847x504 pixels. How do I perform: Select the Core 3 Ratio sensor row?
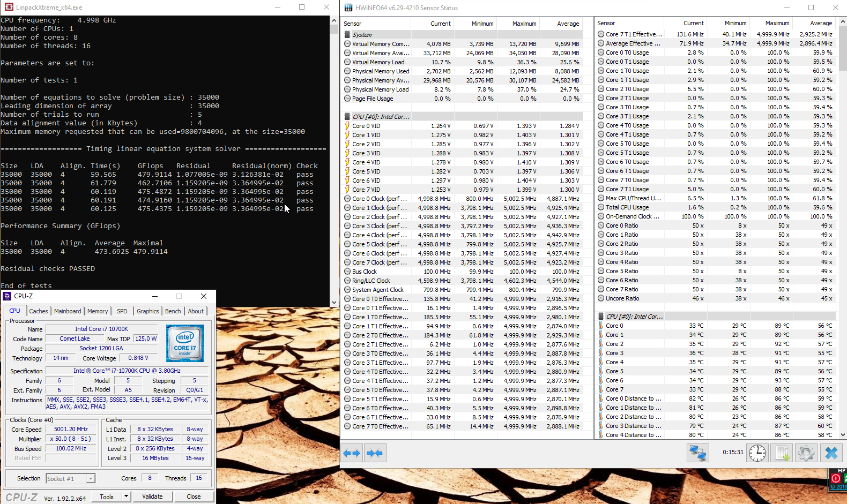pyautogui.click(x=716, y=253)
